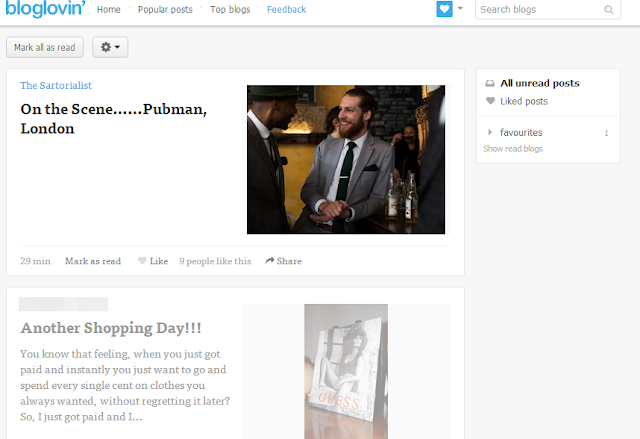Click the magnifier search icon

pos(609,9)
